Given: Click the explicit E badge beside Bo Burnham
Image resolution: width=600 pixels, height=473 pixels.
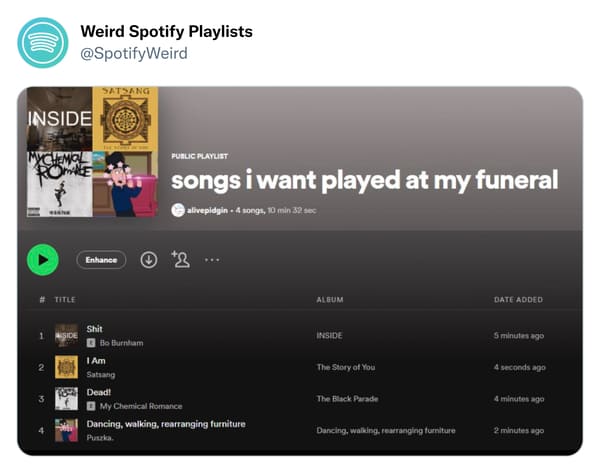Looking at the screenshot, I should click(91, 343).
